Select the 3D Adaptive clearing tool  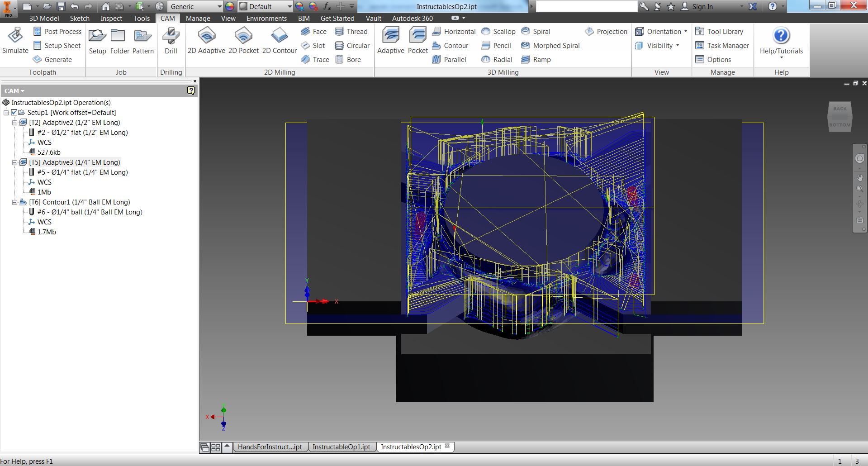pyautogui.click(x=391, y=41)
